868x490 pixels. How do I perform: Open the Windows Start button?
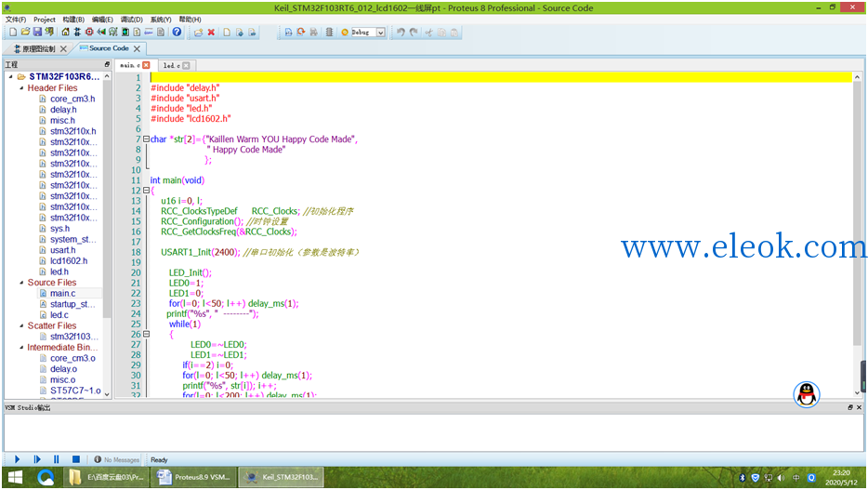(15, 477)
